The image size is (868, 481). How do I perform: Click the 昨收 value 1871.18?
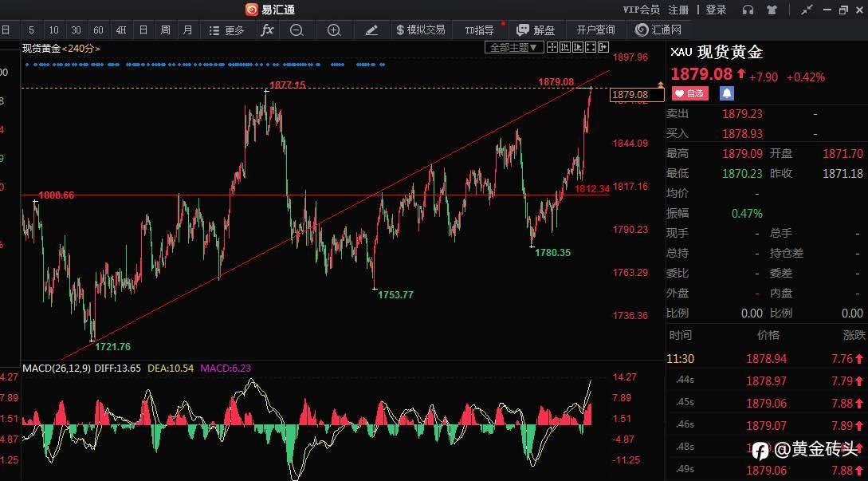click(x=842, y=174)
